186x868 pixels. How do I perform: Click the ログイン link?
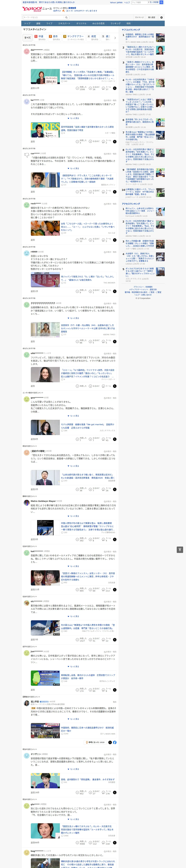click(x=57, y=11)
